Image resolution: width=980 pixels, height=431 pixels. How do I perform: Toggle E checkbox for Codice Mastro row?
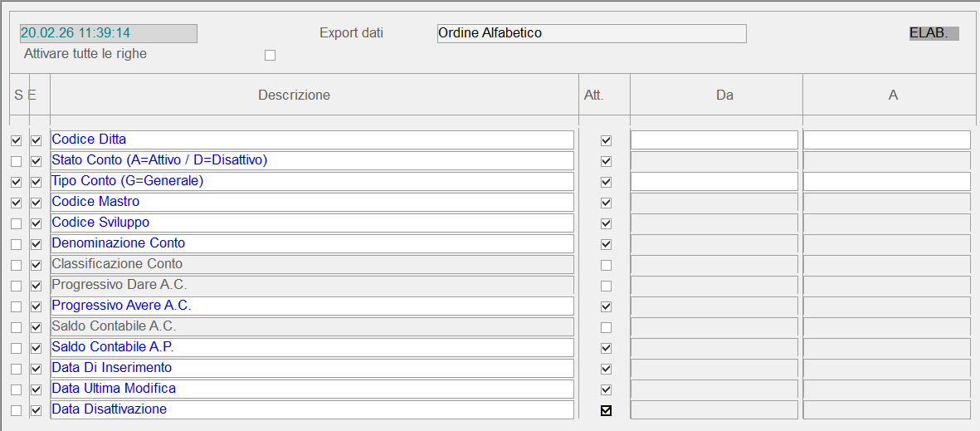36,203
